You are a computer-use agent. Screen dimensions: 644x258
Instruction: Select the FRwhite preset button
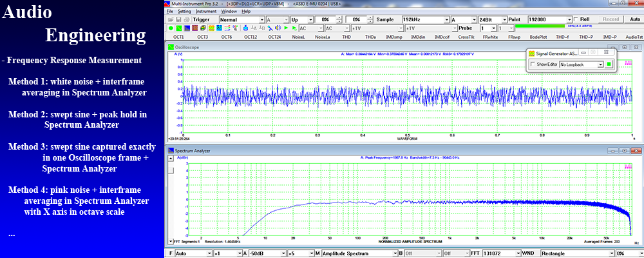(490, 37)
